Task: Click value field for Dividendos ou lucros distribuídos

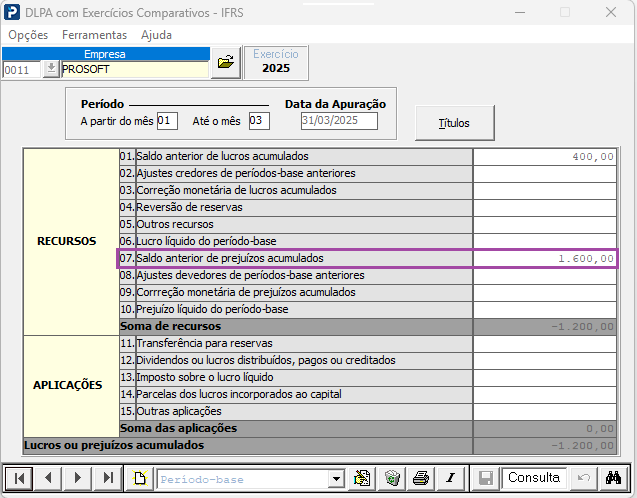Action: 545,361
